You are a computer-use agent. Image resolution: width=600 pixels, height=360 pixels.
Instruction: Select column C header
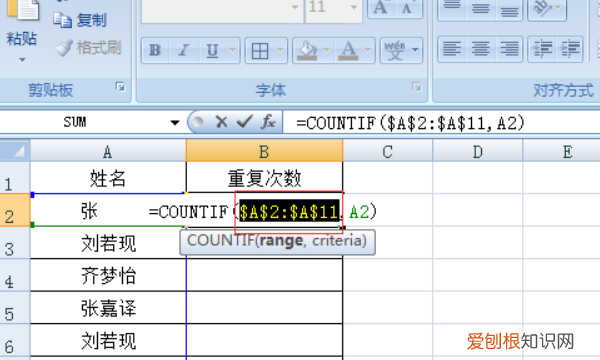(387, 151)
